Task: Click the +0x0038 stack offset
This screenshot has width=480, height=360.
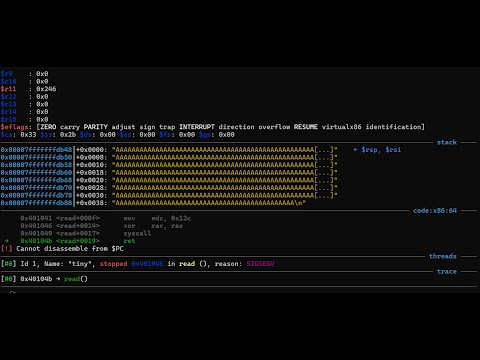Action: coord(90,203)
